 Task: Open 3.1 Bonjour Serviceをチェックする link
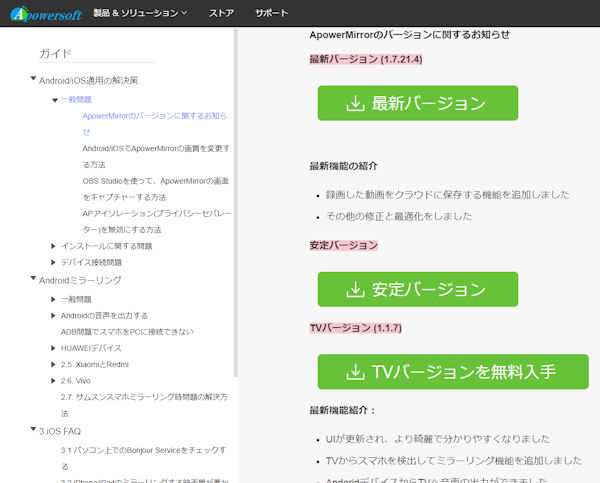[143, 458]
